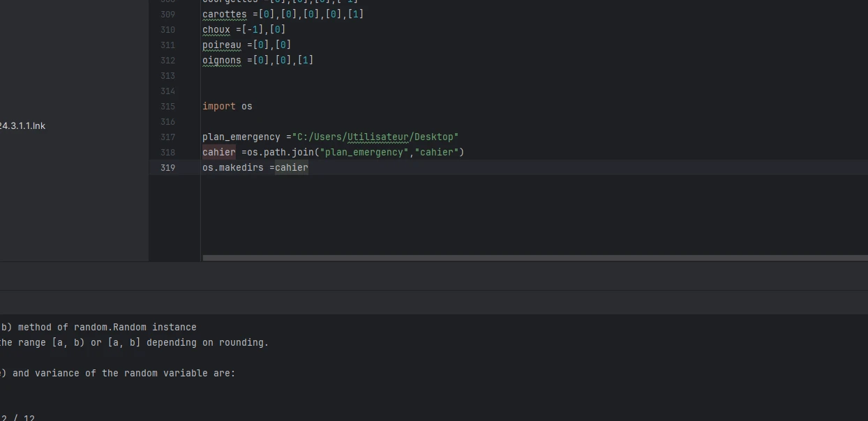Click line number 312 in the gutter
The width and height of the screenshot is (868, 421).
coord(167,61)
